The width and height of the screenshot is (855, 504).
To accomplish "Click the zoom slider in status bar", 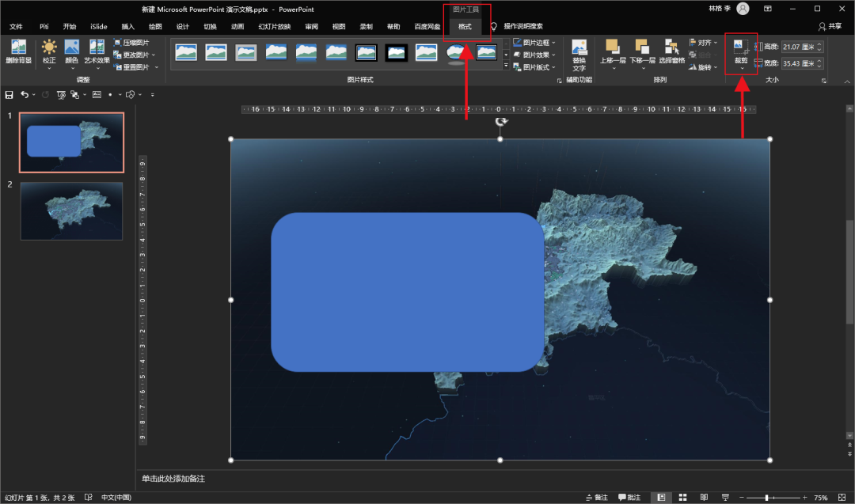I will coord(766,498).
